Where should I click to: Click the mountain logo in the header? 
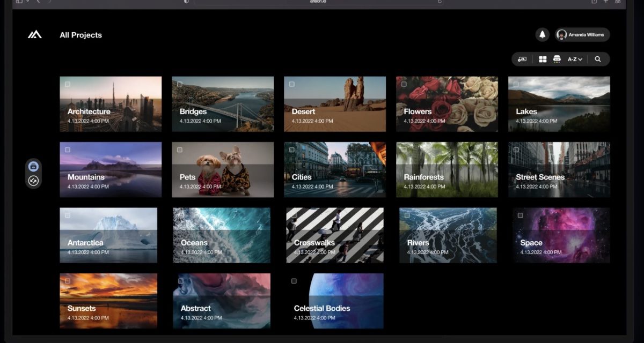35,35
